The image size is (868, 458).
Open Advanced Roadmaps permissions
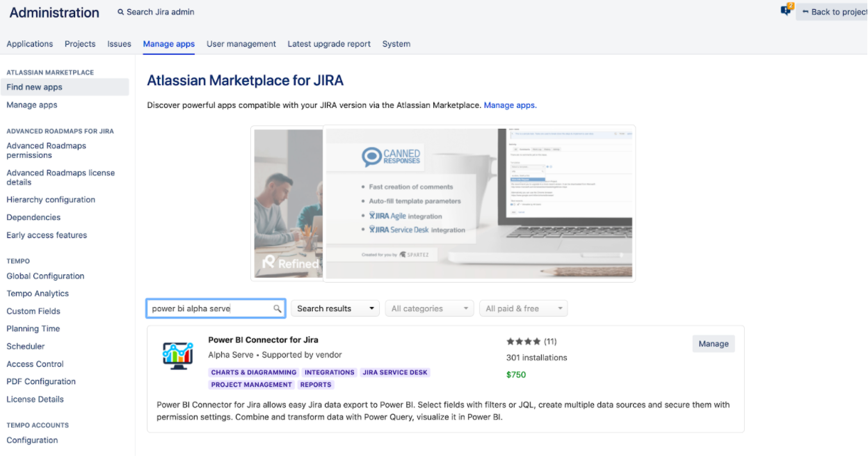[x=47, y=150]
